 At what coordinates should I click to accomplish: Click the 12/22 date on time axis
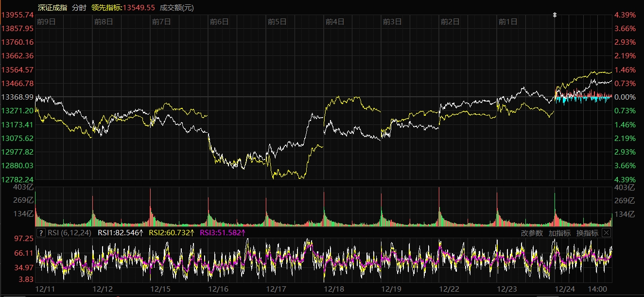[x=450, y=289]
